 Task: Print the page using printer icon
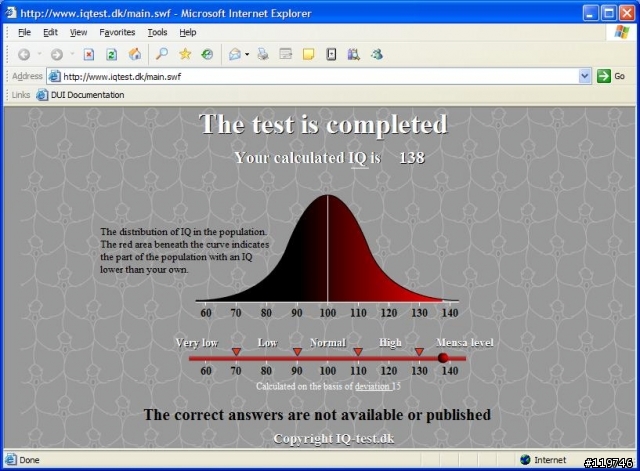tap(263, 54)
